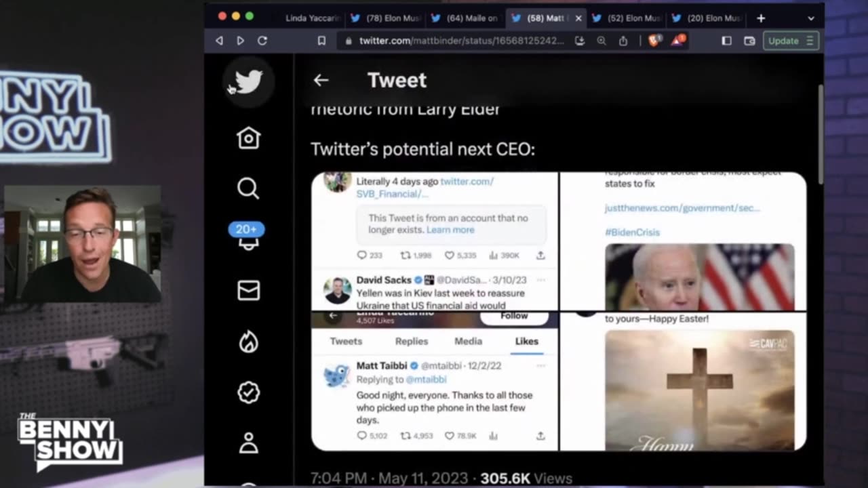Image resolution: width=868 pixels, height=488 pixels.
Task: Open top-right tweet image showing Biden
Action: pos(683,241)
